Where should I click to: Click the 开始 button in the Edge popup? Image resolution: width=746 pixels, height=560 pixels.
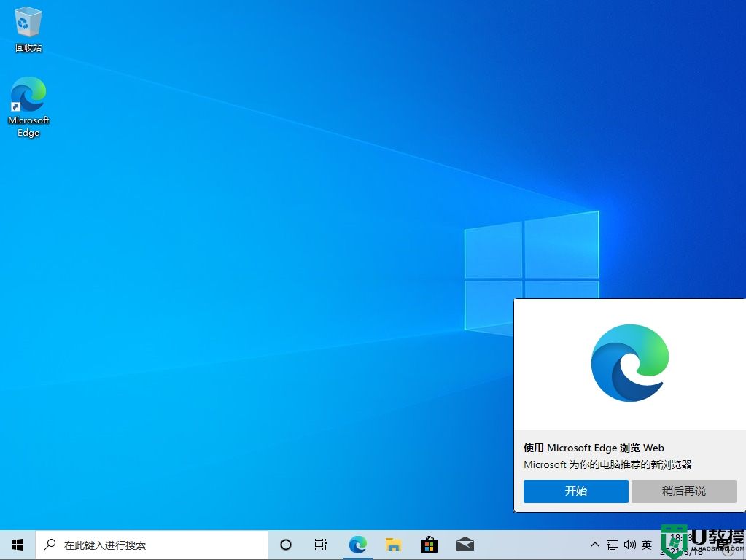(x=575, y=491)
